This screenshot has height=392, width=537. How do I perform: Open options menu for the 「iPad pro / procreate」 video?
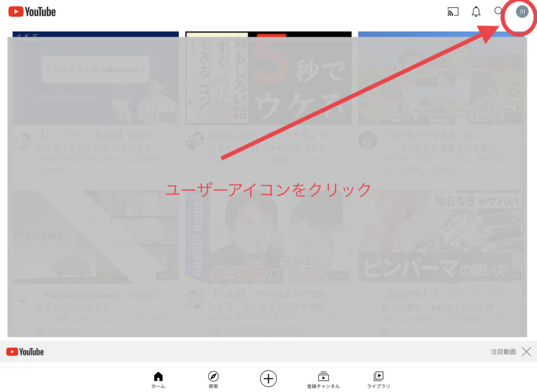point(177,295)
